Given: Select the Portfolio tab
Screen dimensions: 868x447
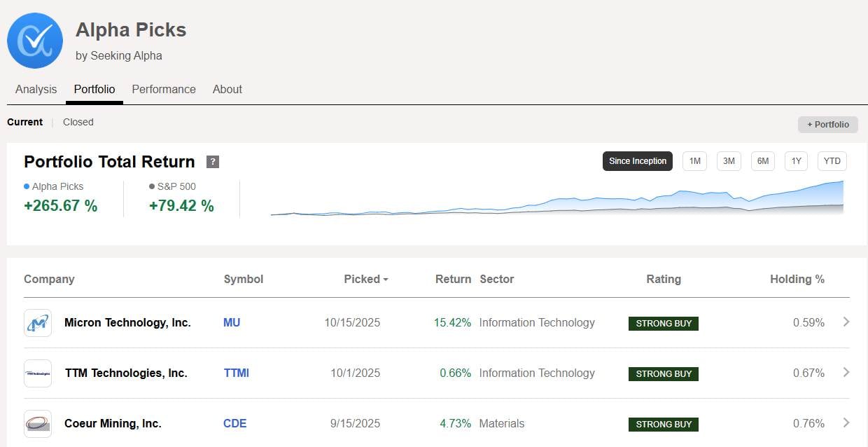Looking at the screenshot, I should 94,89.
